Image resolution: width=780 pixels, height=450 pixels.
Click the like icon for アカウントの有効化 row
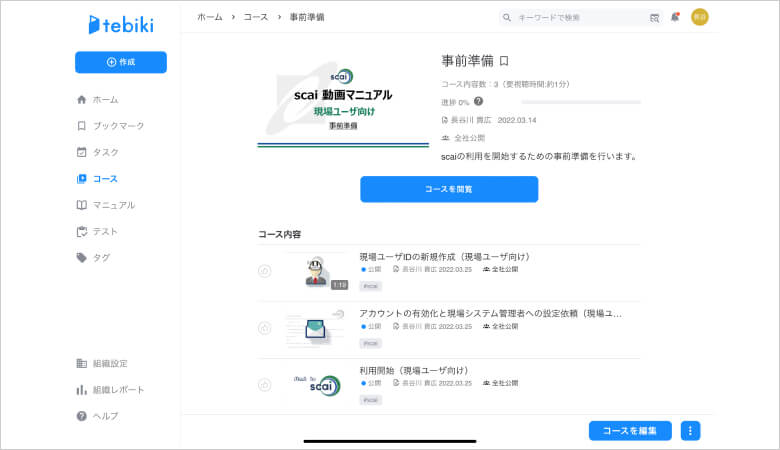click(265, 328)
